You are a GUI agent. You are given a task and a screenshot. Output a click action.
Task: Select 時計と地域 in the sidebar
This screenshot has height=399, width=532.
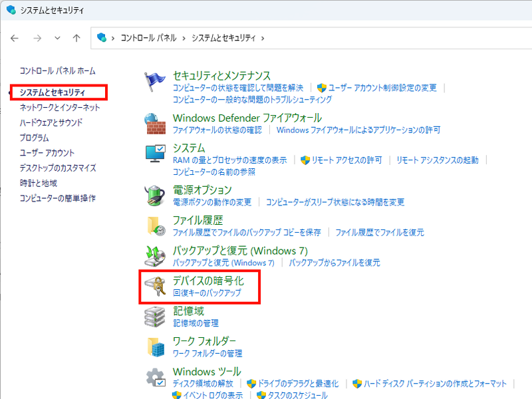pyautogui.click(x=39, y=184)
